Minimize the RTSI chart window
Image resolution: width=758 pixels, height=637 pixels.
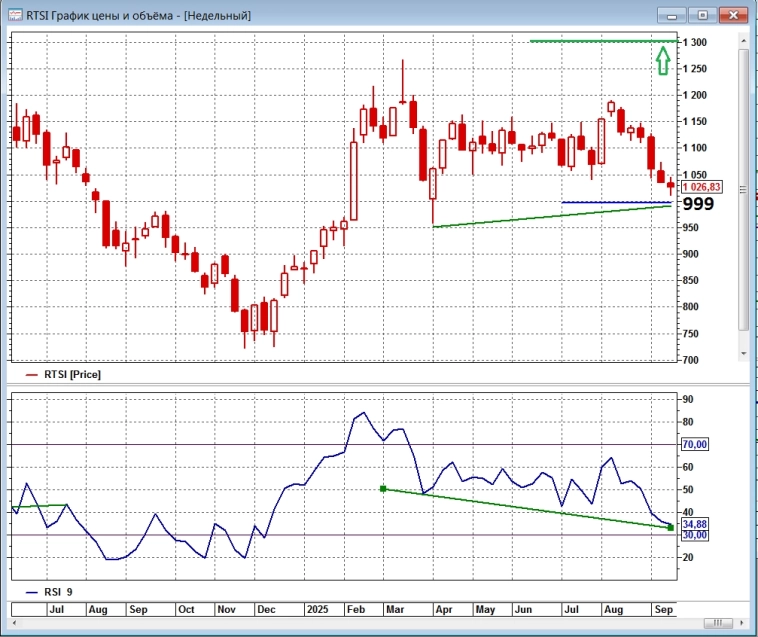672,15
